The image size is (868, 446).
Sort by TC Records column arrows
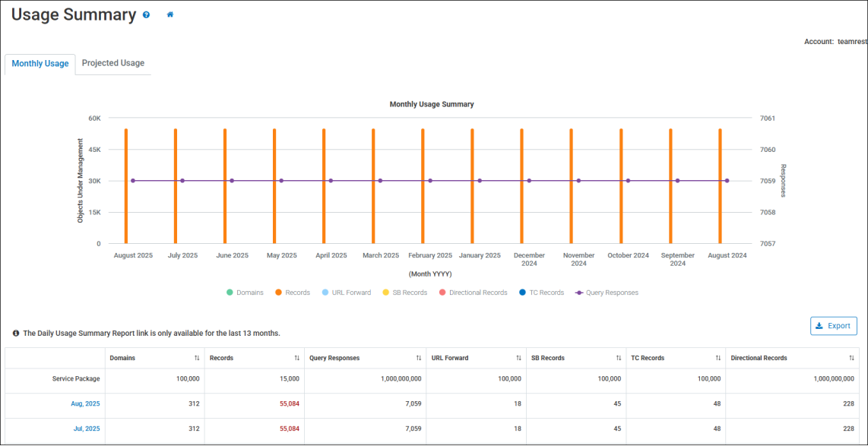[x=718, y=358]
